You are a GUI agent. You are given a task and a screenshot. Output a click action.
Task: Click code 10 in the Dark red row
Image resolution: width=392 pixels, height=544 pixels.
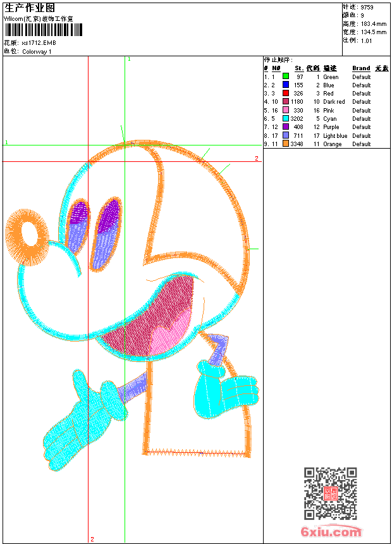point(316,102)
